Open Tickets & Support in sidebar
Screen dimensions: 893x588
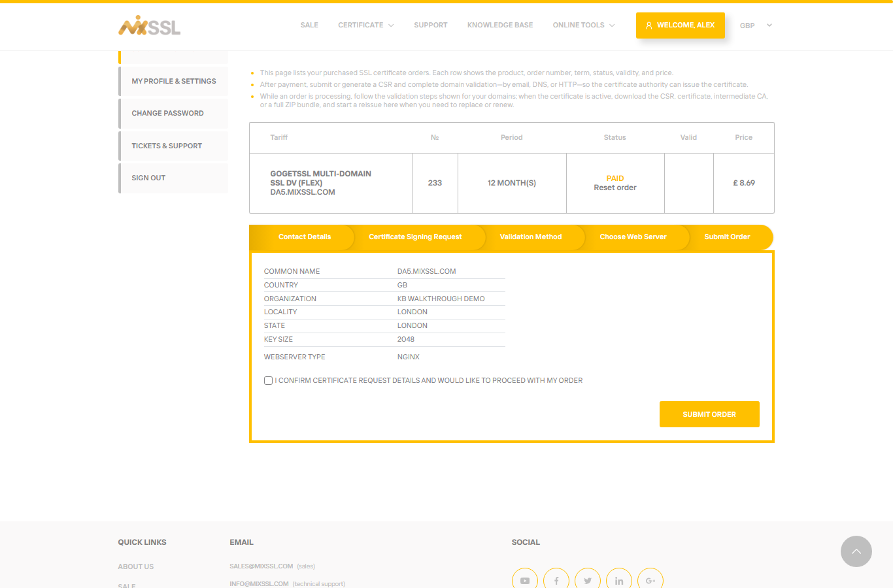[x=173, y=146]
